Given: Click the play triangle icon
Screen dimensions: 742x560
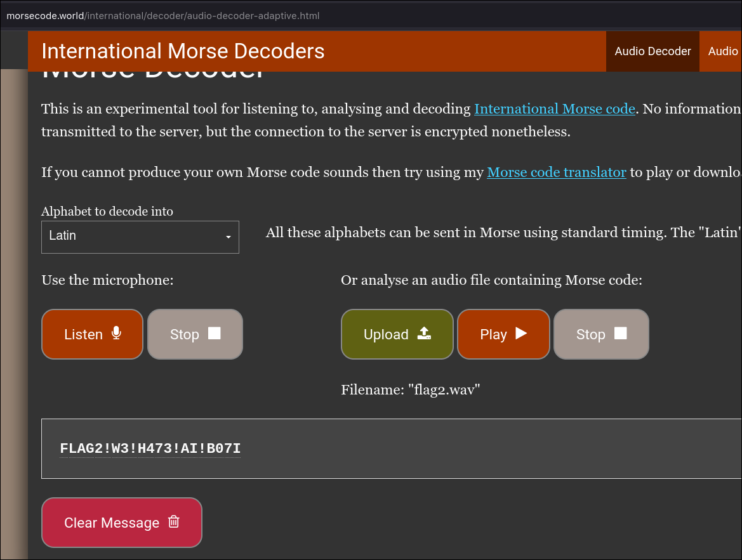Looking at the screenshot, I should pyautogui.click(x=521, y=334).
